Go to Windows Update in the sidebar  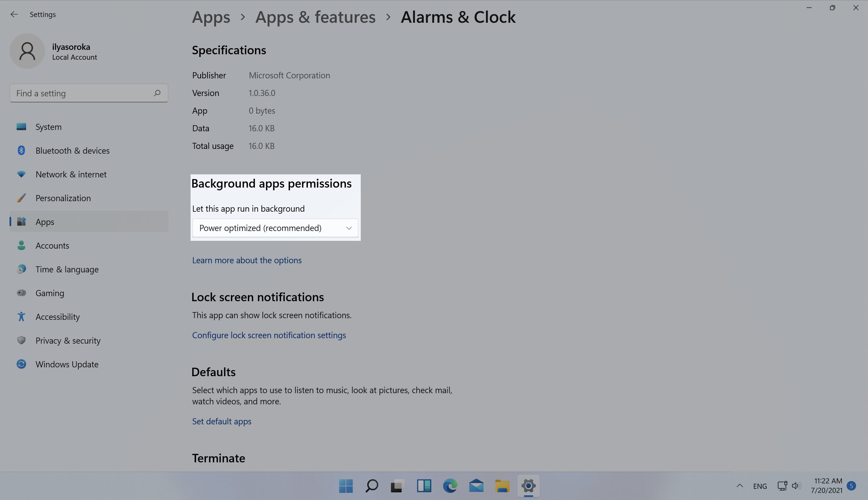click(x=67, y=364)
